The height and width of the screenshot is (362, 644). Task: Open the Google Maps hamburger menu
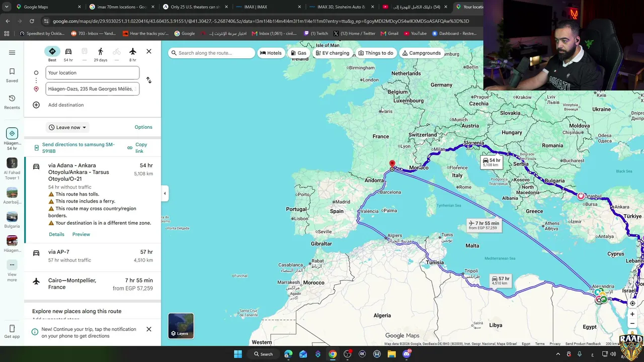[x=12, y=53]
